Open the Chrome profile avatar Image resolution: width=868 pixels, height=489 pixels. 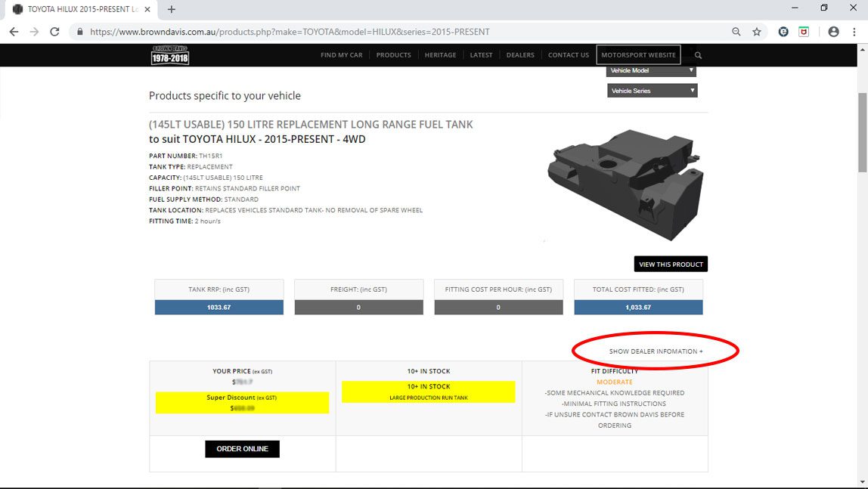[833, 32]
